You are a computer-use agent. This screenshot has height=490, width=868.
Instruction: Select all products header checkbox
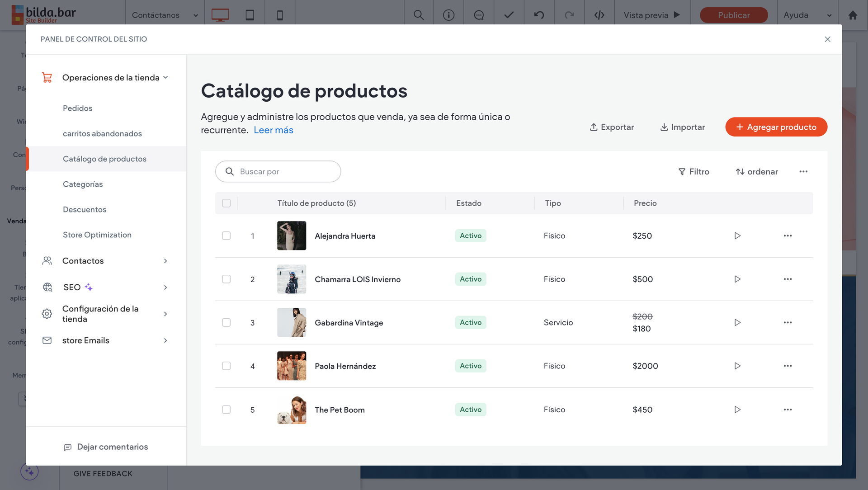226,203
